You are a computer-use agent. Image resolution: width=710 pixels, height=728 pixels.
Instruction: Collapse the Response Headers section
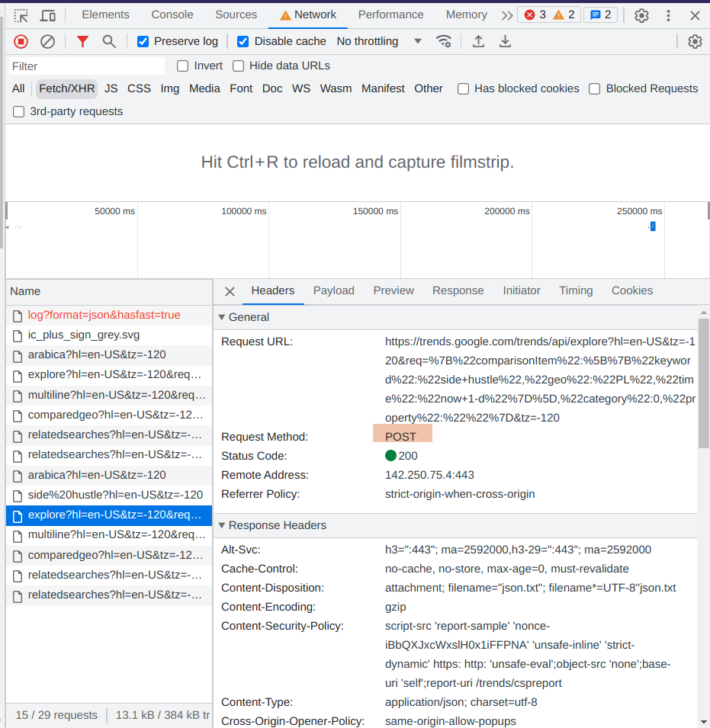pyautogui.click(x=222, y=525)
